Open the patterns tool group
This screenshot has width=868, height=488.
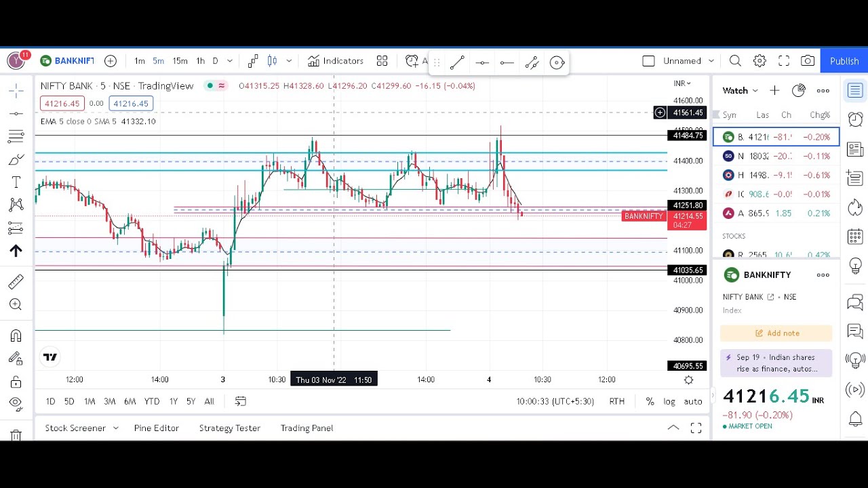16,205
